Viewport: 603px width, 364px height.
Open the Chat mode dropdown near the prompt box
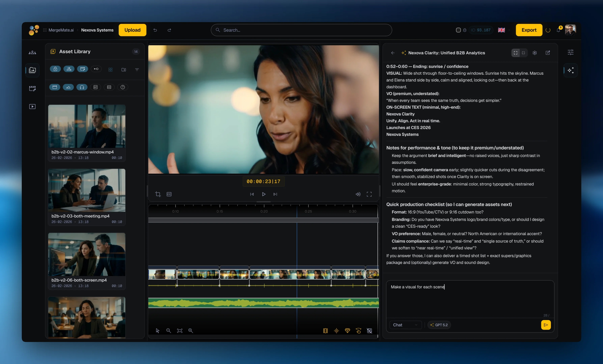coord(405,325)
